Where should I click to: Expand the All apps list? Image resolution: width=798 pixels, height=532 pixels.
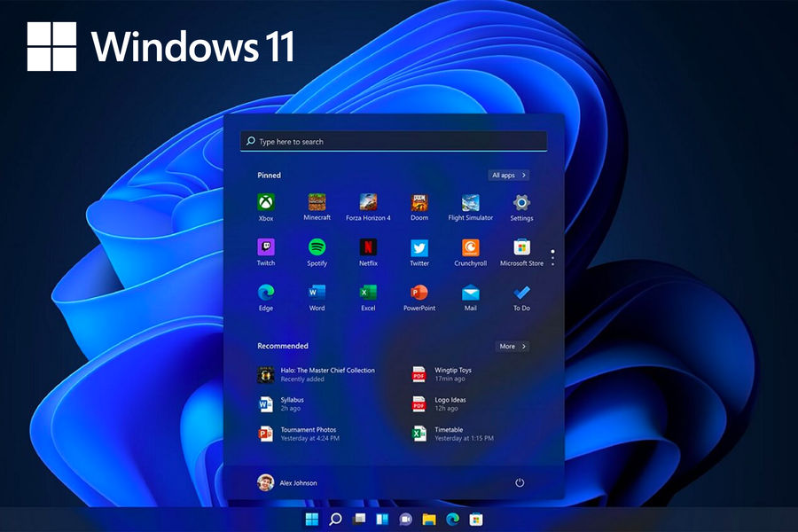(x=509, y=176)
